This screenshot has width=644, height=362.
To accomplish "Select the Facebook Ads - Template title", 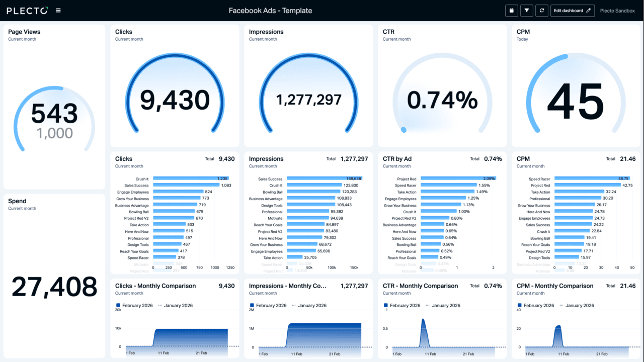I will click(x=271, y=10).
